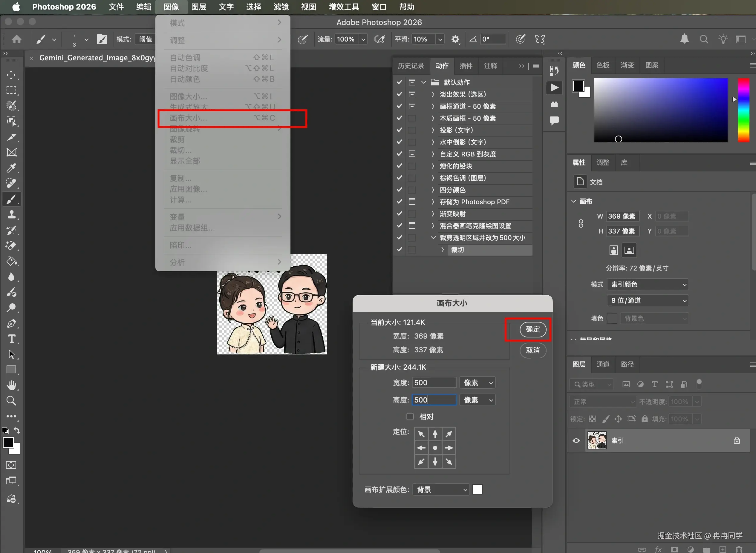
Task: Expand the 裁切 action step
Action: [x=443, y=250]
